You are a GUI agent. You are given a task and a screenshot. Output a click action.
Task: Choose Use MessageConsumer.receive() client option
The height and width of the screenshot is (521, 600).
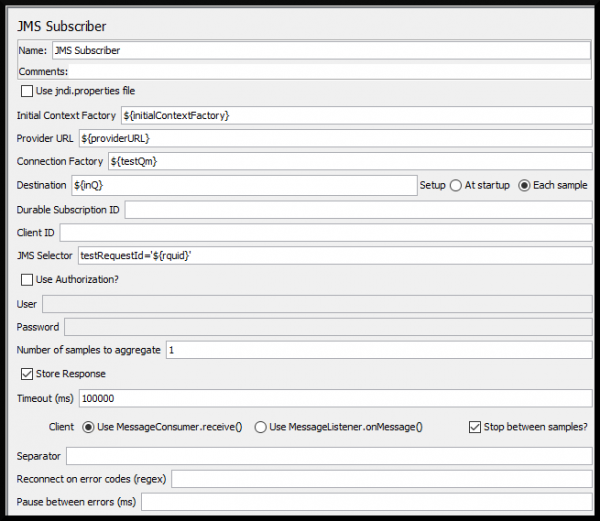tap(87, 427)
